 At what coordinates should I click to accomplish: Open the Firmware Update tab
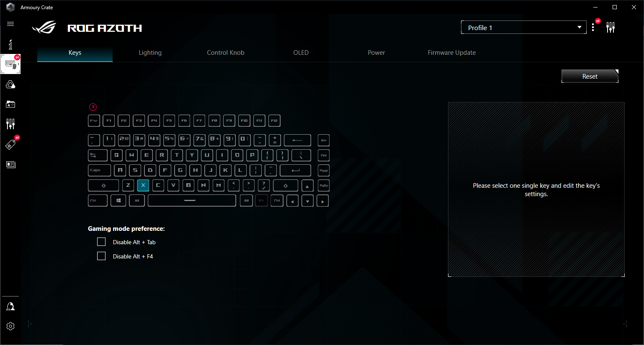[452, 53]
